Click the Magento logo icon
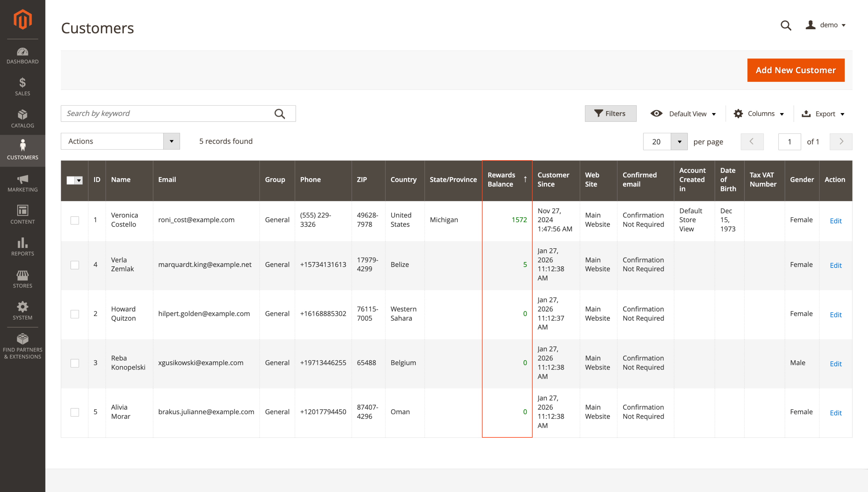868x492 pixels. 23,20
